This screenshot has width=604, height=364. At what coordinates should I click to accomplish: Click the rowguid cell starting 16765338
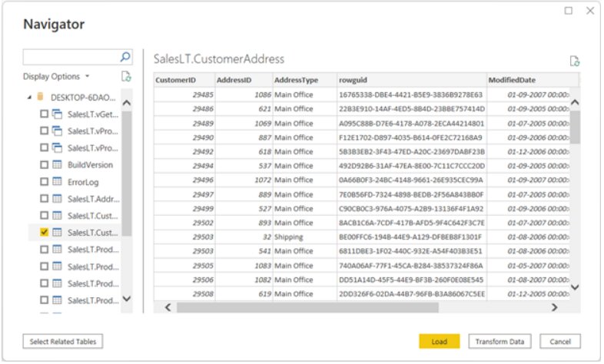click(412, 94)
